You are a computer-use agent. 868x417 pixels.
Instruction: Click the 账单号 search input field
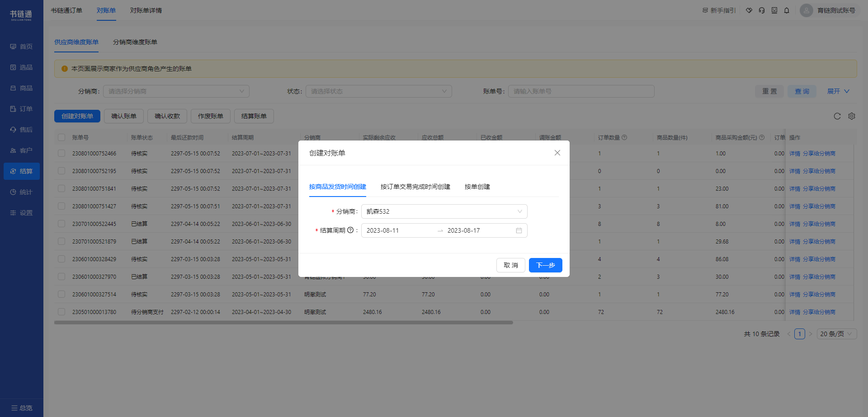581,91
